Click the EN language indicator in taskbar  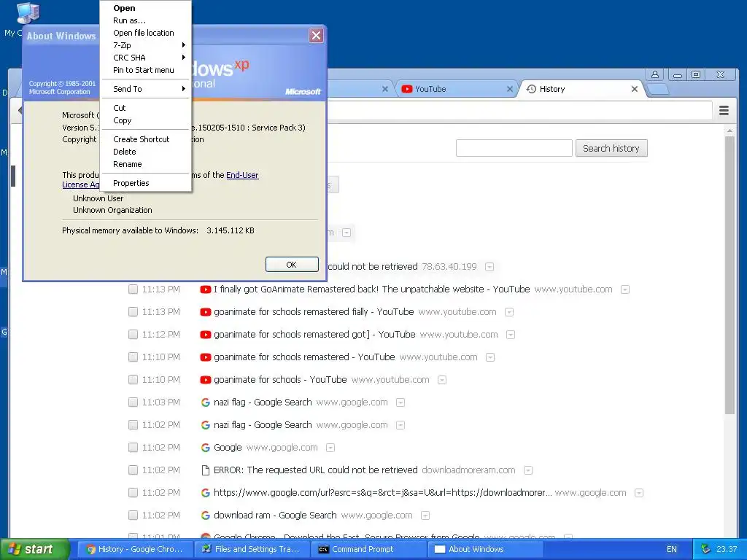point(671,550)
